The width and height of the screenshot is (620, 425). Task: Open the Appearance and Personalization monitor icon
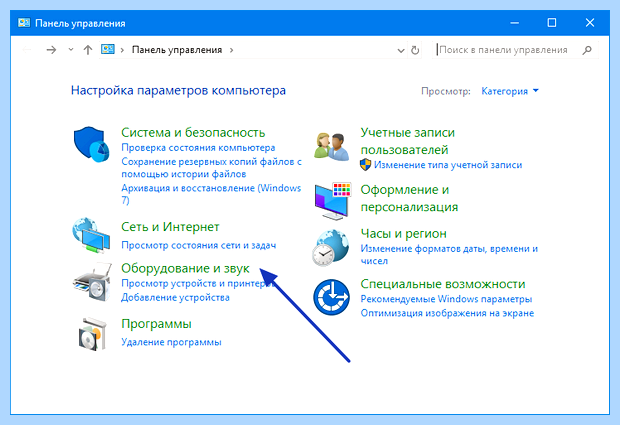(x=333, y=201)
